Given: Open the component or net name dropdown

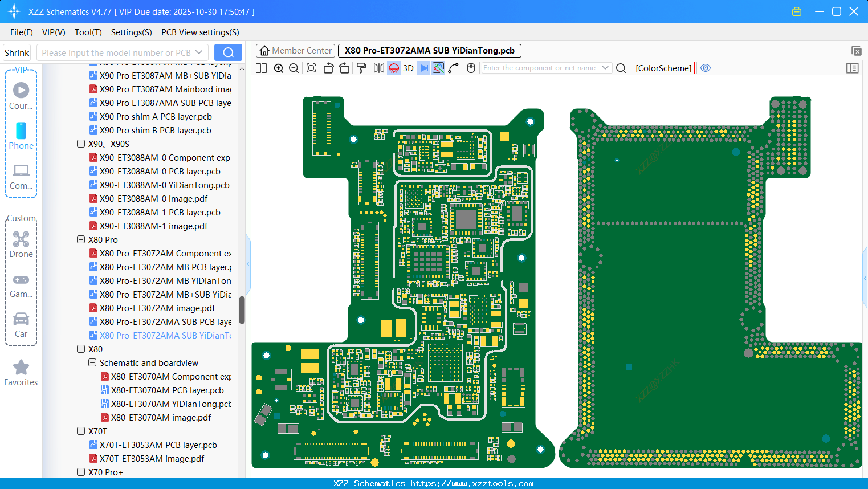Looking at the screenshot, I should (605, 68).
